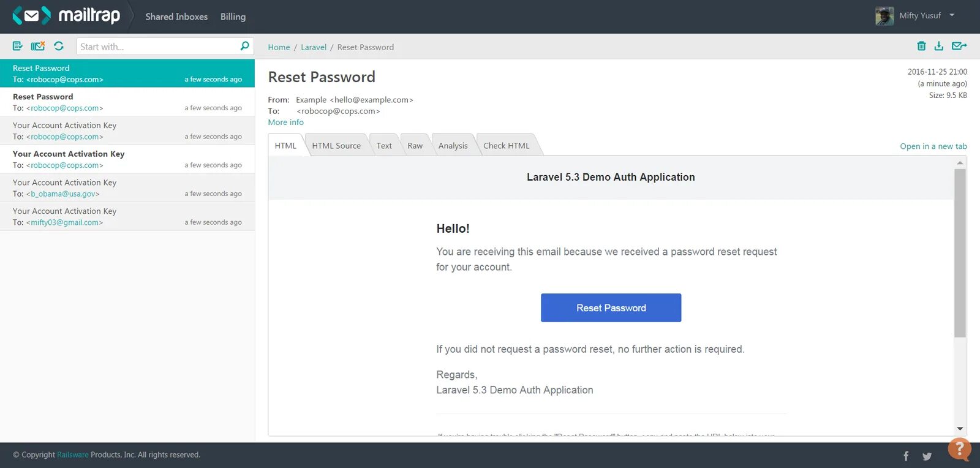This screenshot has width=980, height=468.
Task: Switch to the HTML Source tab
Action: (x=336, y=146)
